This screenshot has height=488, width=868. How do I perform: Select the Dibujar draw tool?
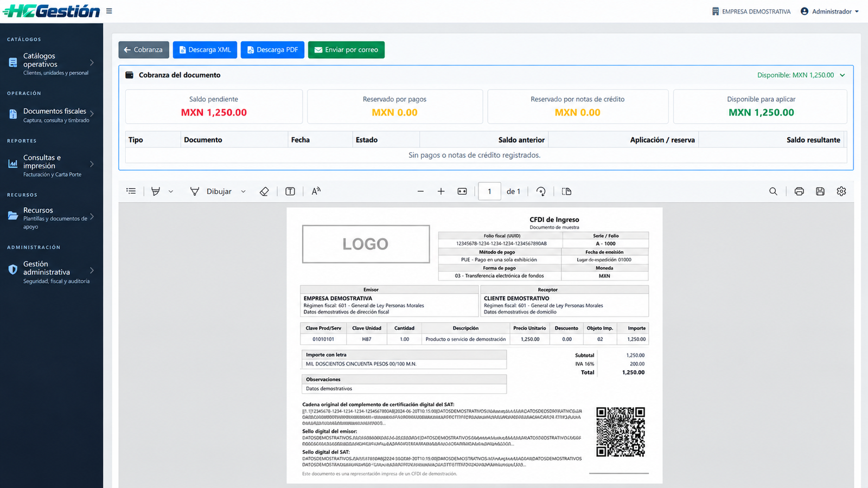(211, 191)
